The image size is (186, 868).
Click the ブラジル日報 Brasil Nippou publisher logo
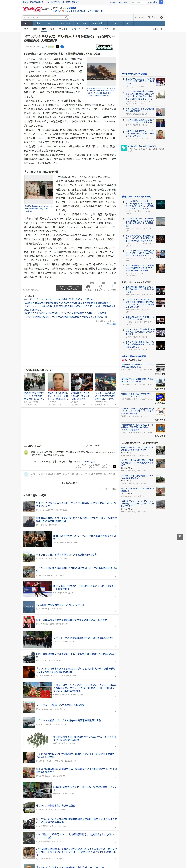point(104,47)
